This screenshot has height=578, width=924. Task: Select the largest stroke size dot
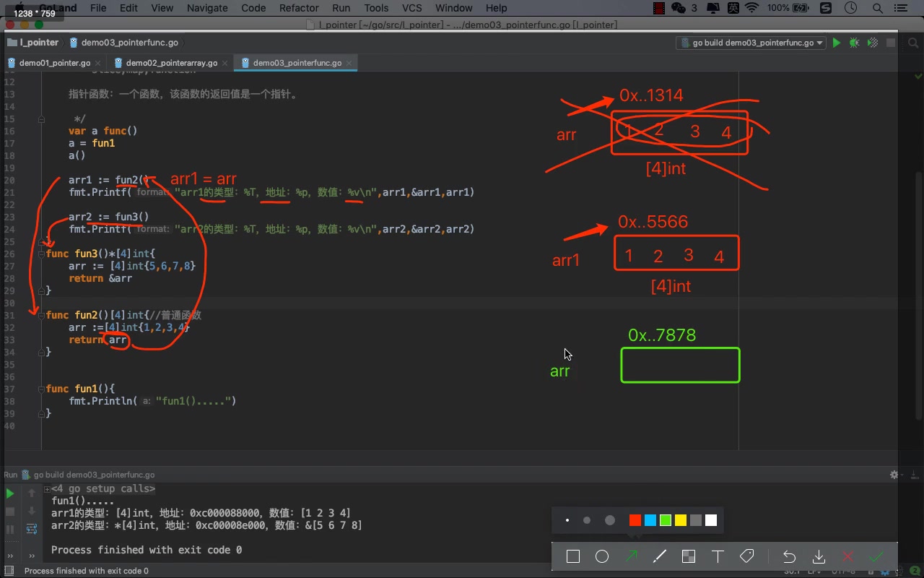pyautogui.click(x=610, y=520)
